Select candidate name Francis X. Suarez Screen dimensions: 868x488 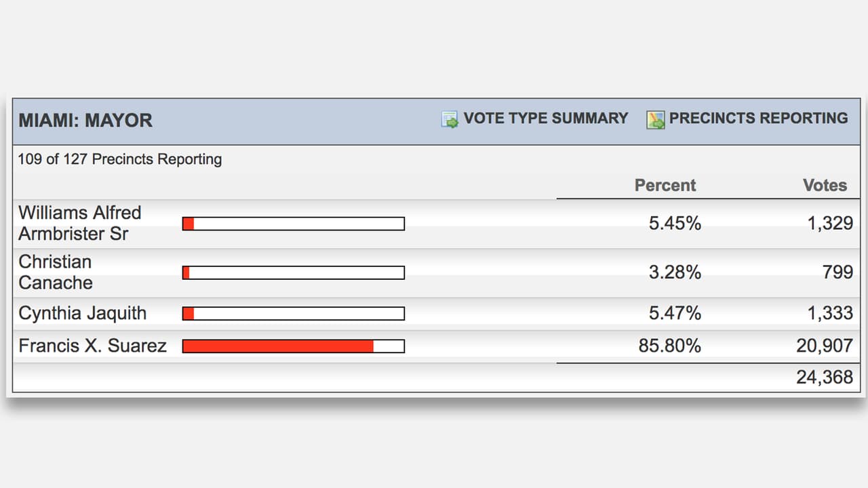[92, 346]
